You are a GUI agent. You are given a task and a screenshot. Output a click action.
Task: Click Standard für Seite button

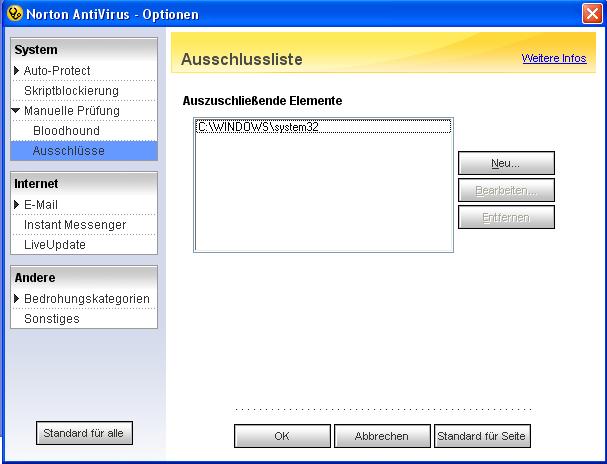[x=482, y=437]
